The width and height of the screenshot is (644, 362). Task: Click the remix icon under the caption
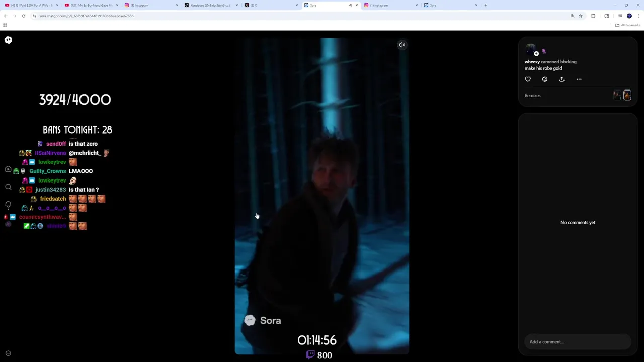[545, 79]
